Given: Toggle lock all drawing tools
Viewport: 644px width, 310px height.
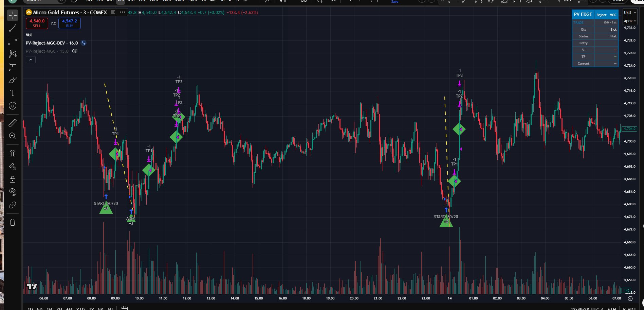Looking at the screenshot, I should 13,179.
